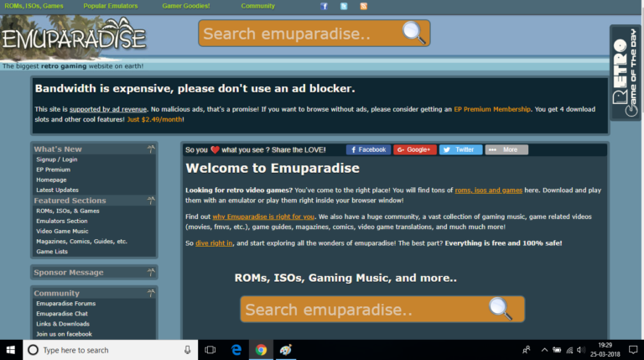Image resolution: width=644 pixels, height=360 pixels.
Task: Open Video Game Music sidebar link
Action: pyautogui.click(x=62, y=232)
